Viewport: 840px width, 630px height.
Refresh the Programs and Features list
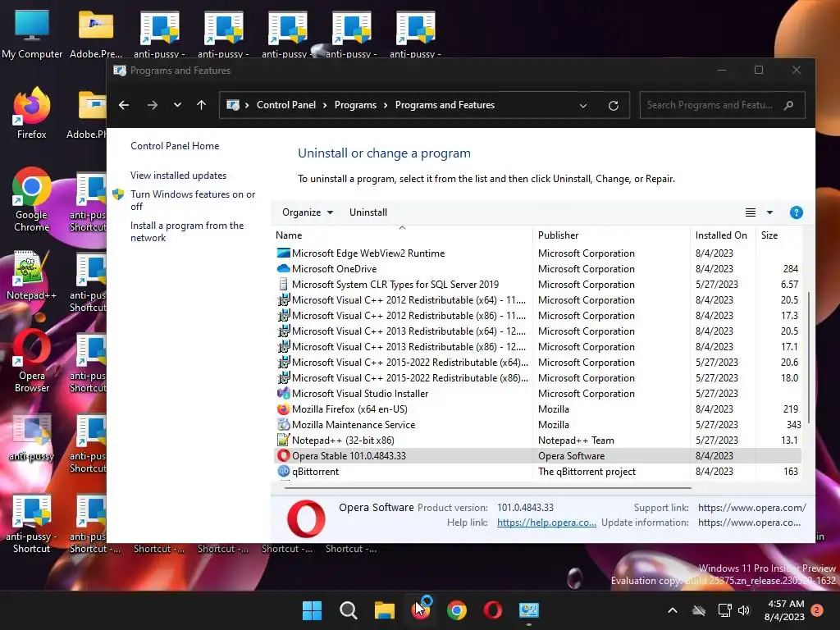614,106
